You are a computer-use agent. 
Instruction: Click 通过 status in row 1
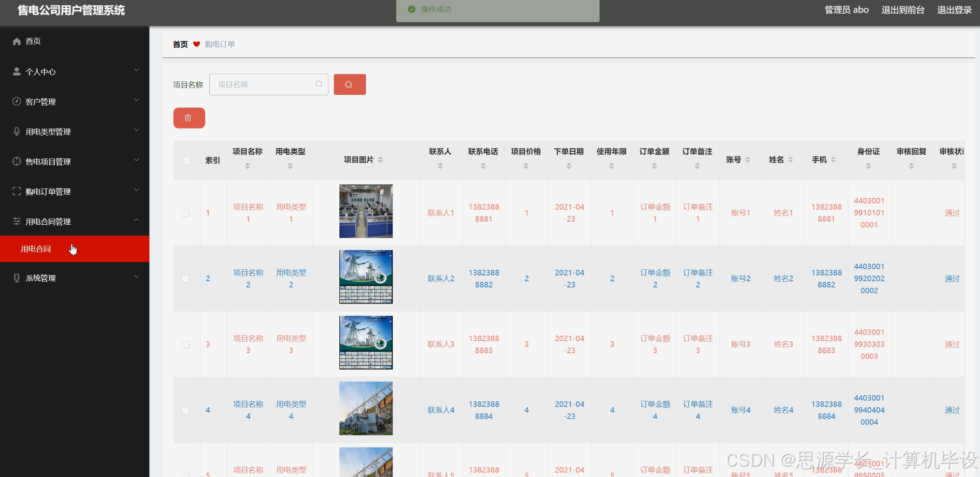point(952,213)
